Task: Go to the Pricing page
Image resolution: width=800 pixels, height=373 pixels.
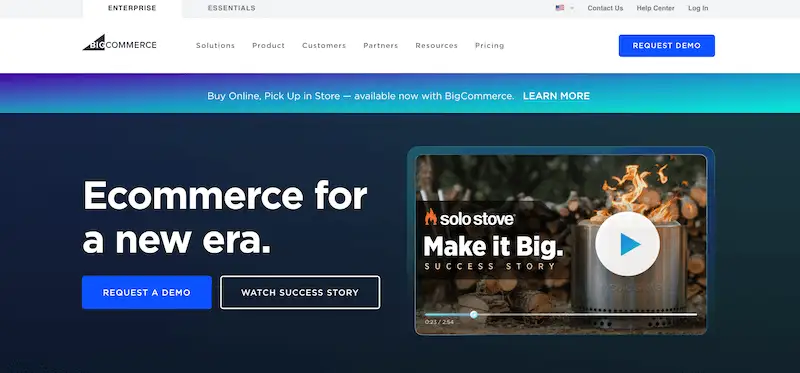Action: point(489,45)
